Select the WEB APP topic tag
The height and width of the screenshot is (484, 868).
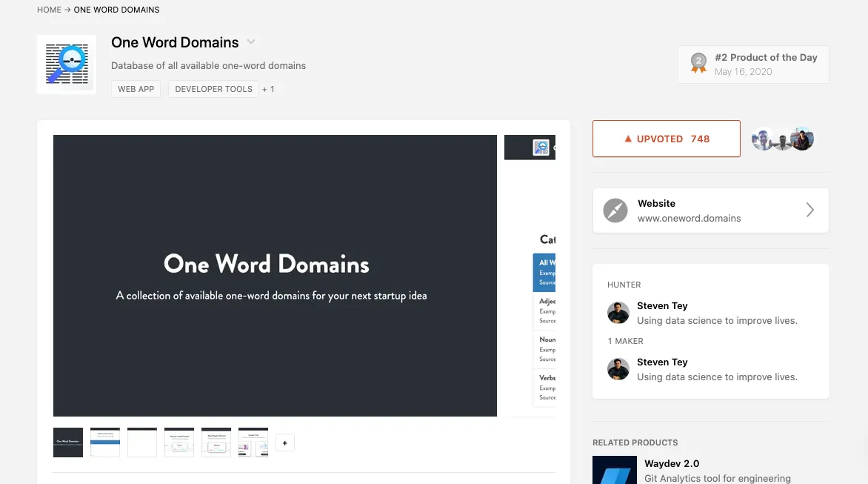pyautogui.click(x=136, y=89)
